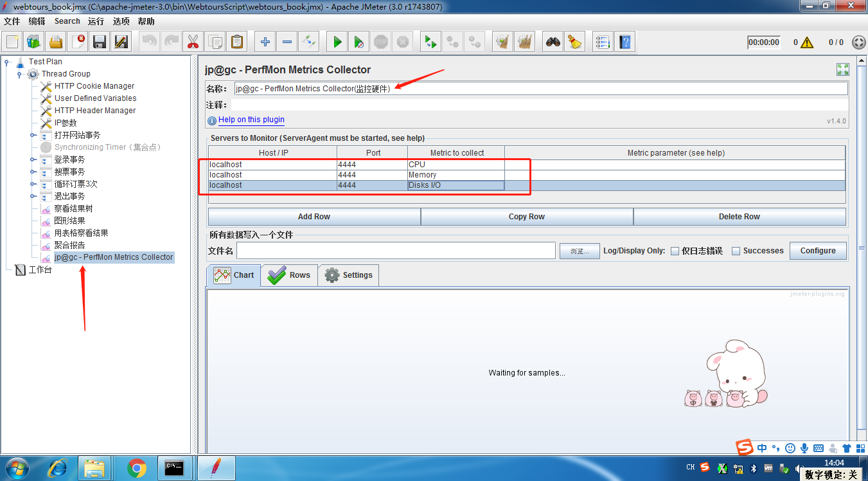Click the Save As icon

(x=121, y=42)
